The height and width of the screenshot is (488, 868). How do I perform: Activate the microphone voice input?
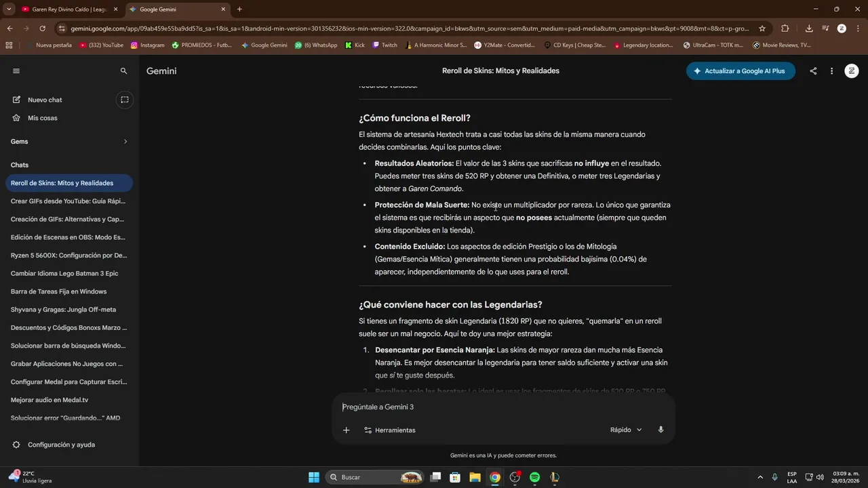[x=660, y=430]
